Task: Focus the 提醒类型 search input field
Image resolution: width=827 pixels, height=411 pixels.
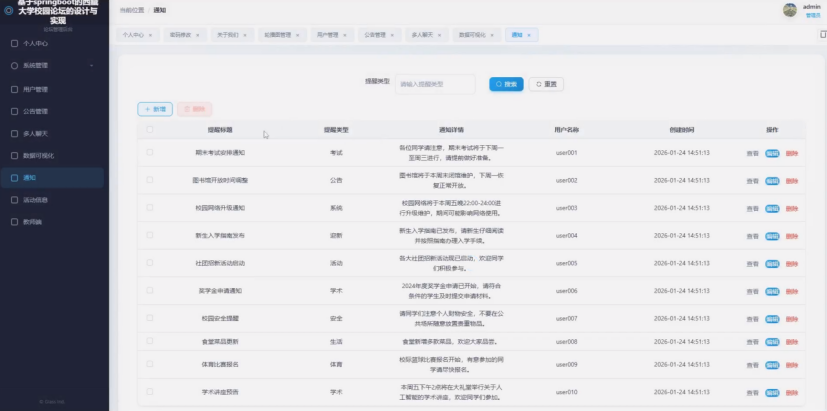Action: click(435, 84)
